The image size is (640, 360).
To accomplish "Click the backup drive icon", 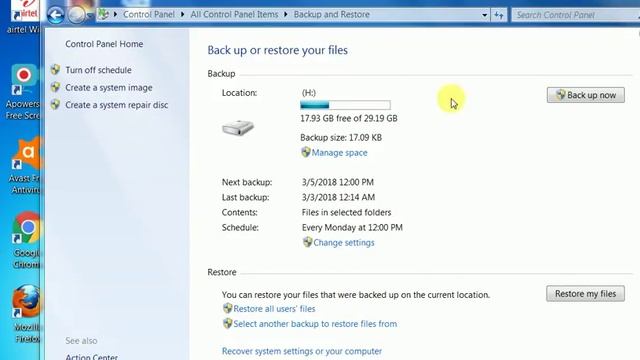I will pos(238,128).
